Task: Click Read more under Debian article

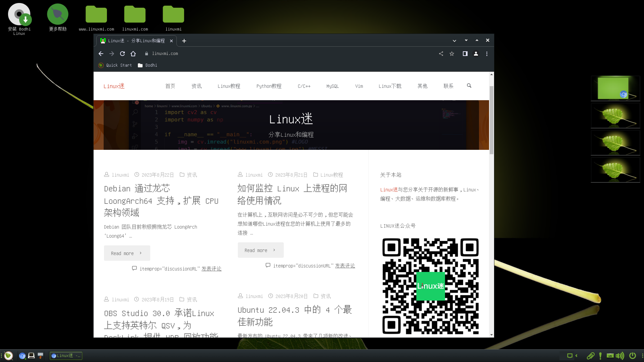Action: [127, 253]
